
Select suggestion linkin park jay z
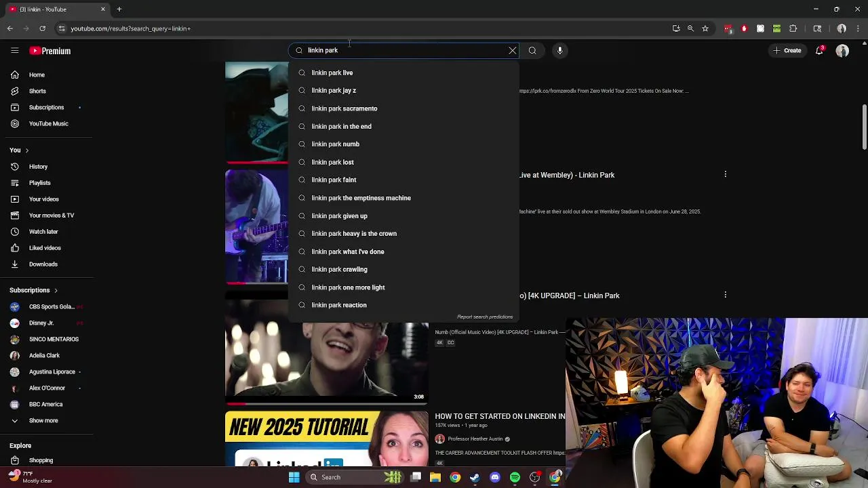(x=403, y=90)
